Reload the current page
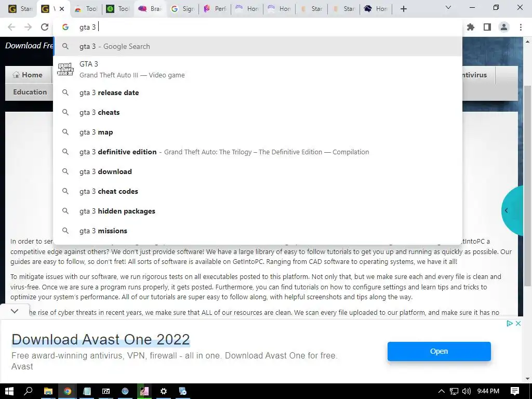Image resolution: width=532 pixels, height=399 pixels. pos(45,27)
